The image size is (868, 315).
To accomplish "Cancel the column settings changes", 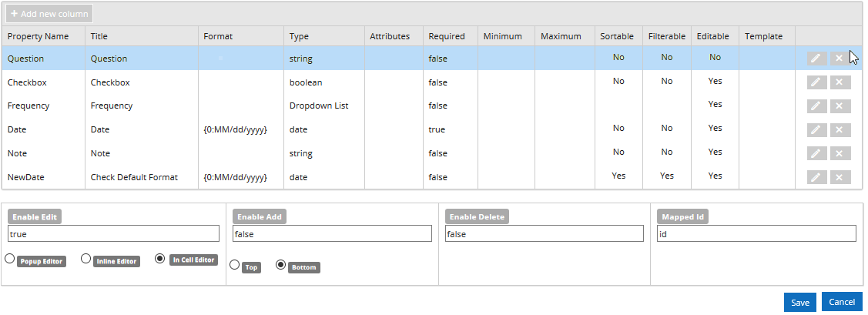I will click(842, 302).
